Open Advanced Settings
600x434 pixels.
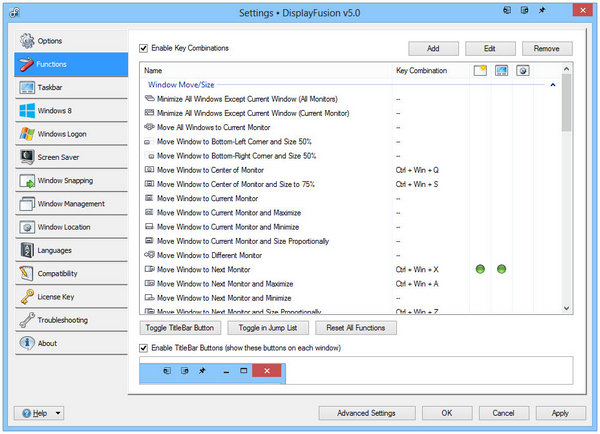click(x=367, y=413)
